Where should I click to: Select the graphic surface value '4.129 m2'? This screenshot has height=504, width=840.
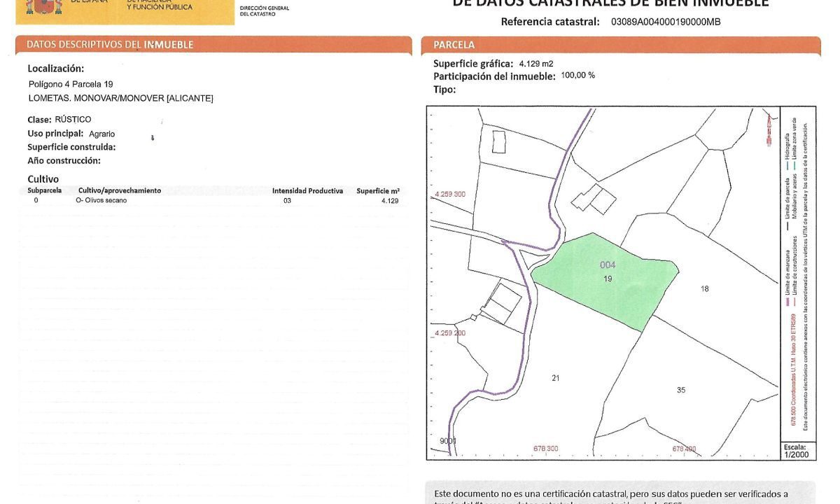click(x=536, y=63)
